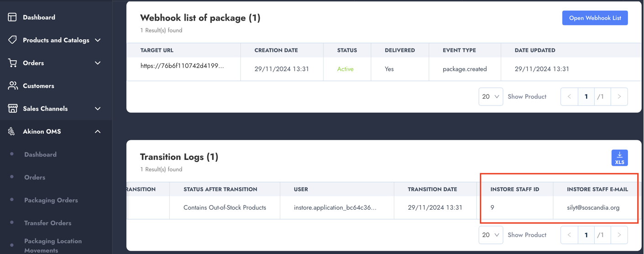The image size is (644, 254).
Task: Click the Akinon OMS icon
Action: [x=11, y=132]
